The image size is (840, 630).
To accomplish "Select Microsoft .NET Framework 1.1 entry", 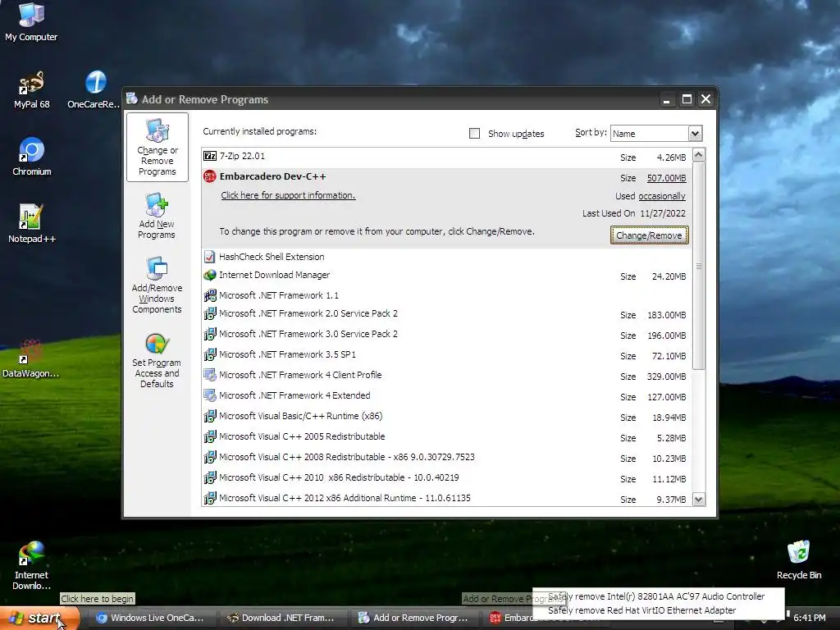I will (x=447, y=295).
